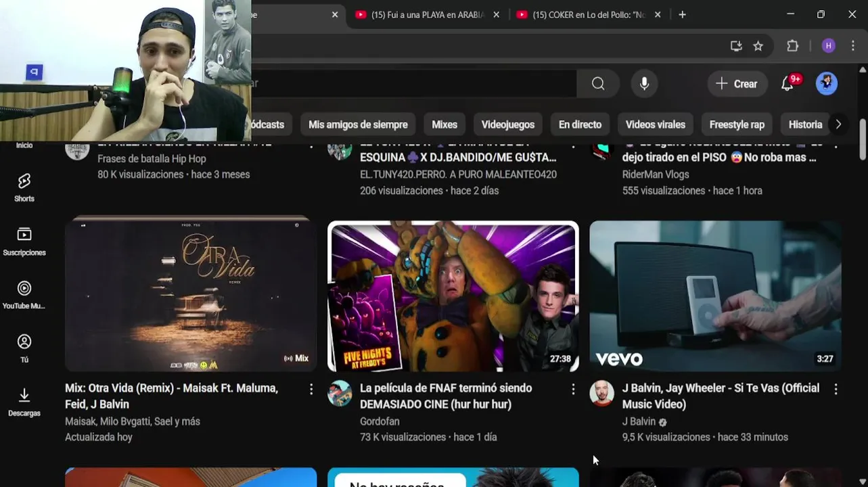Go to the Tú sidebar section

(24, 348)
